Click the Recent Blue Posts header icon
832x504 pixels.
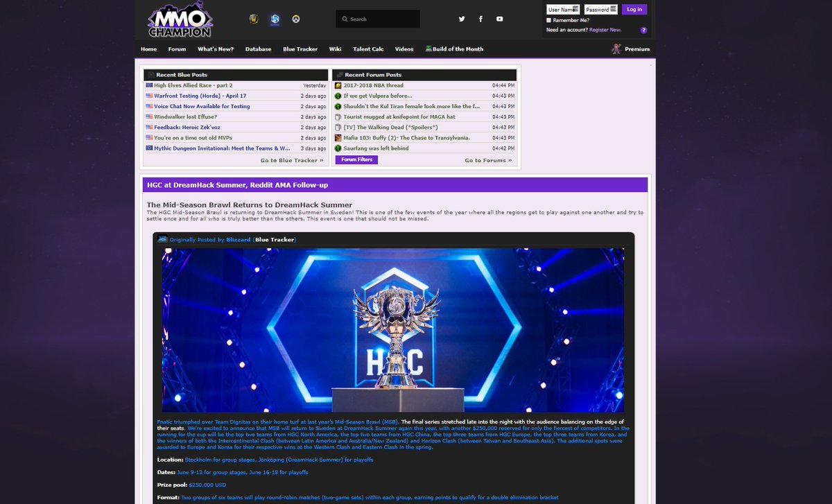click(150, 75)
